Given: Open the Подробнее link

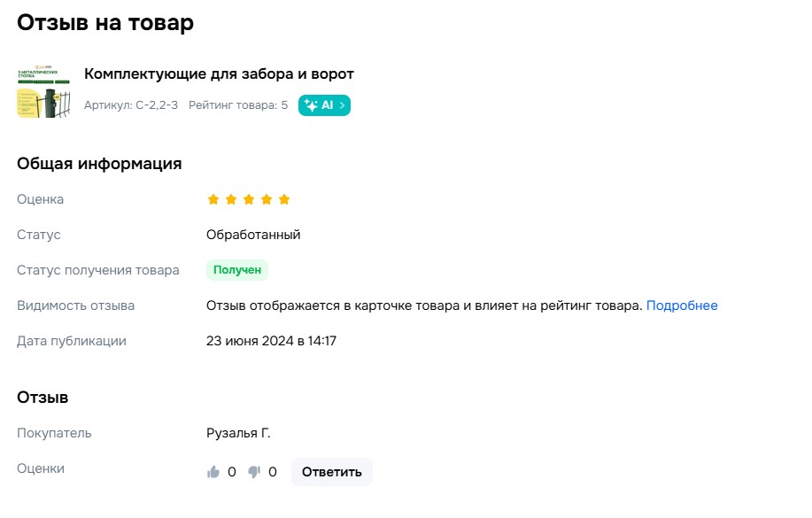Looking at the screenshot, I should [682, 305].
